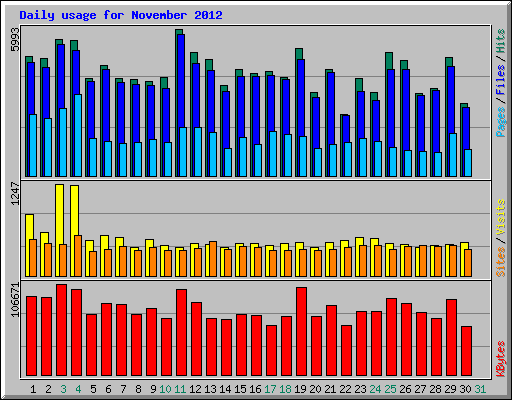Click the day 2 axis label

click(x=48, y=389)
